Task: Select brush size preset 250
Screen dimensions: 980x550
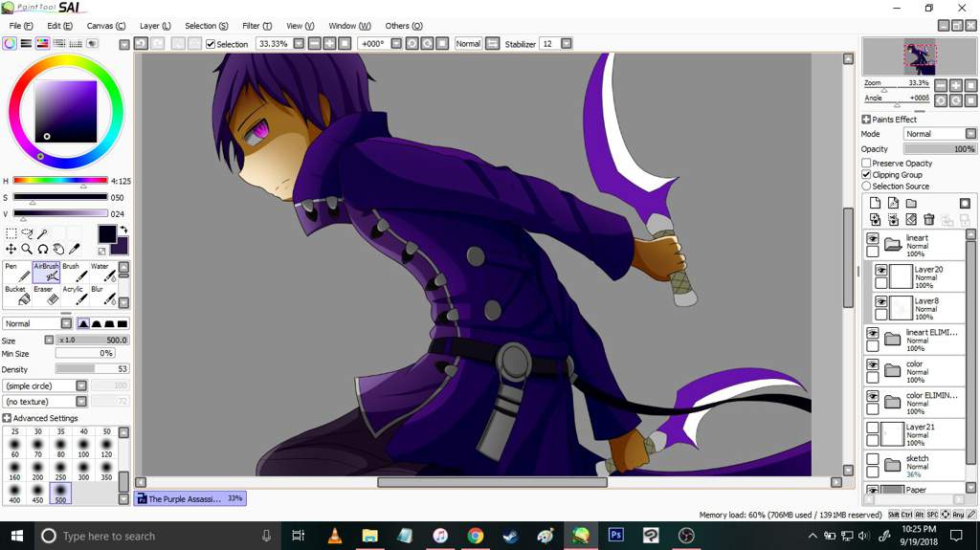Action: coord(60,471)
